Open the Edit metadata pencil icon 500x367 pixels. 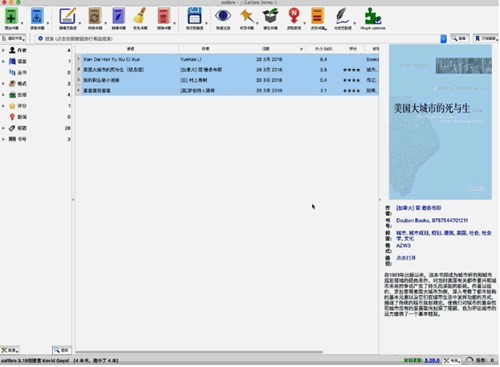pyautogui.click(x=67, y=16)
